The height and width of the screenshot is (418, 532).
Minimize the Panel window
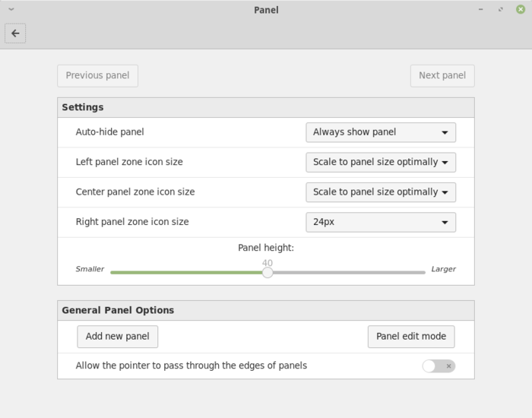[482, 10]
